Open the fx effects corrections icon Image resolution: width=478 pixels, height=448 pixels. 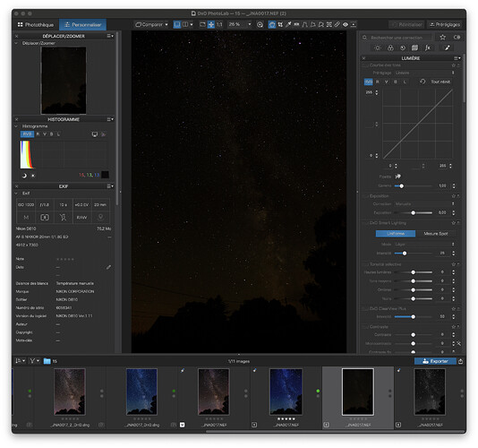click(427, 47)
